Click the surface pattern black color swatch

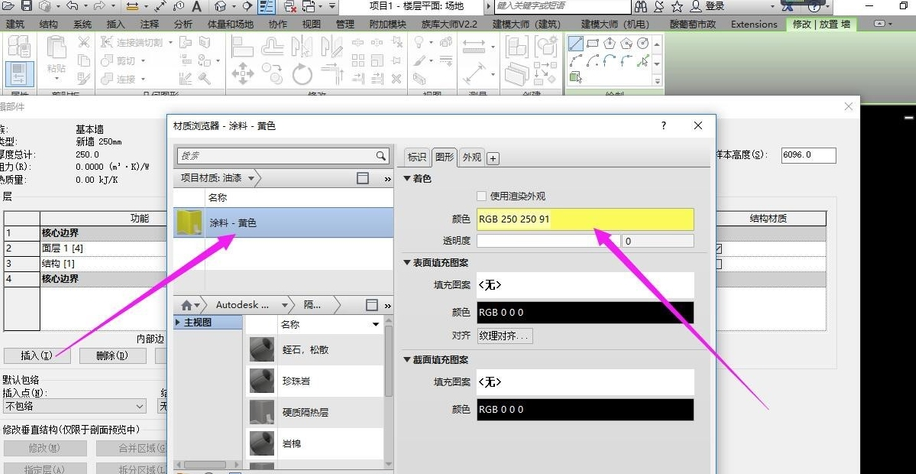585,313
